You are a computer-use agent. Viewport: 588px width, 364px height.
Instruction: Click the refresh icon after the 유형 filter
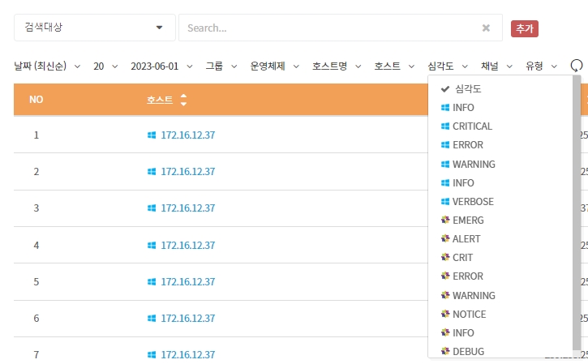577,66
